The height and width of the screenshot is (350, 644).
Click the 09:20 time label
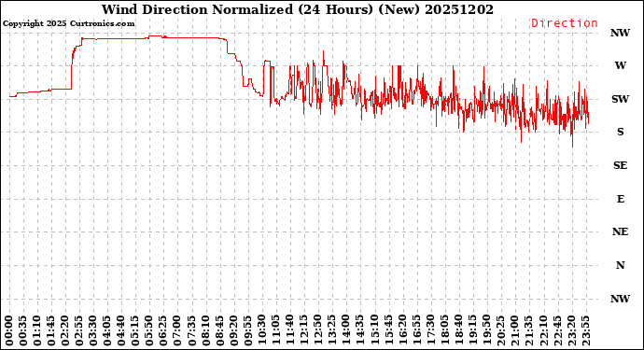click(x=234, y=330)
